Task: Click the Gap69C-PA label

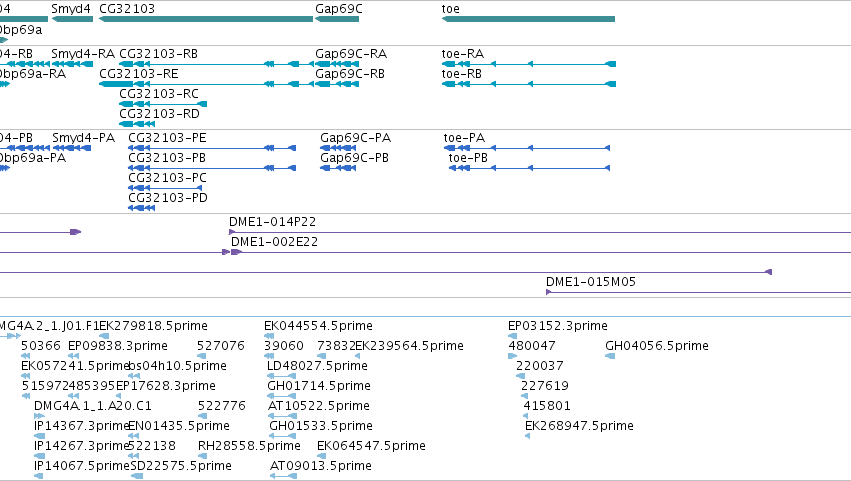Action: pyautogui.click(x=355, y=138)
